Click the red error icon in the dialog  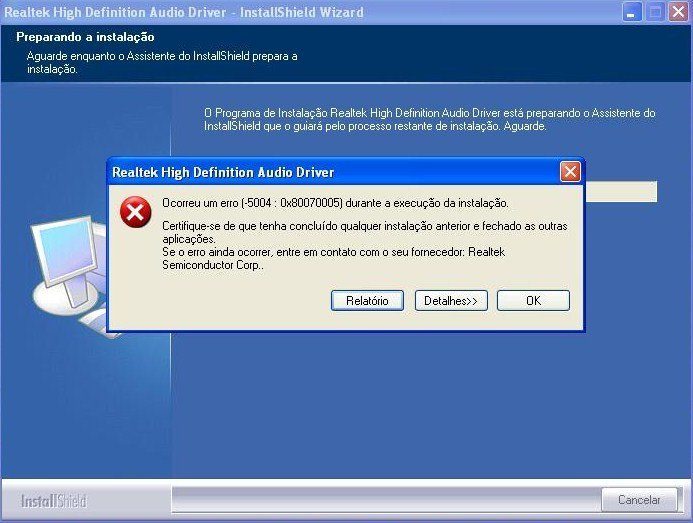(x=136, y=212)
